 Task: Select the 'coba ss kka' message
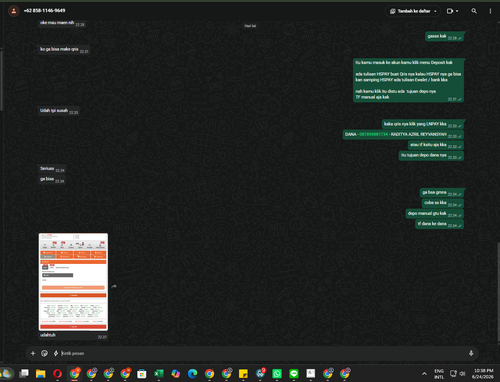(x=442, y=203)
